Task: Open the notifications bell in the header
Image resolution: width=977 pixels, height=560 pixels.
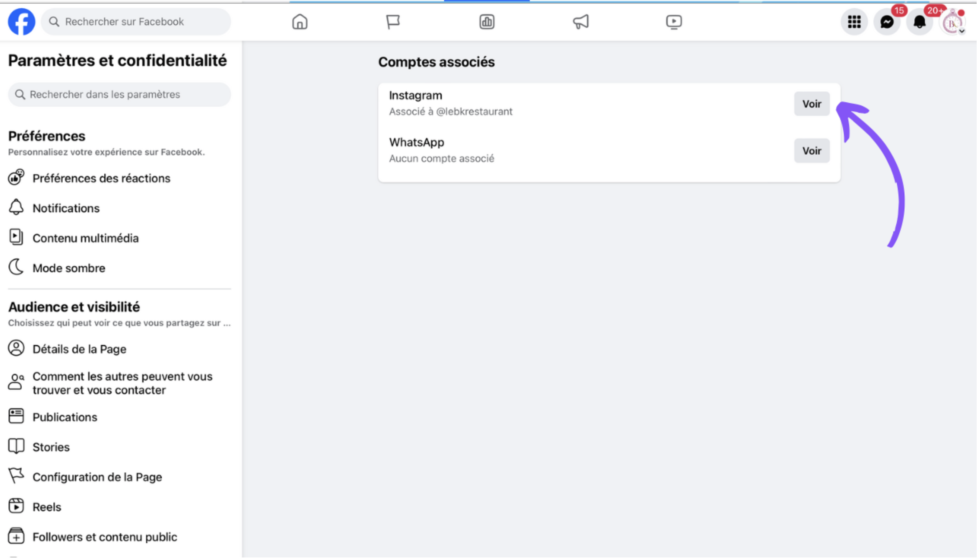Action: (919, 22)
